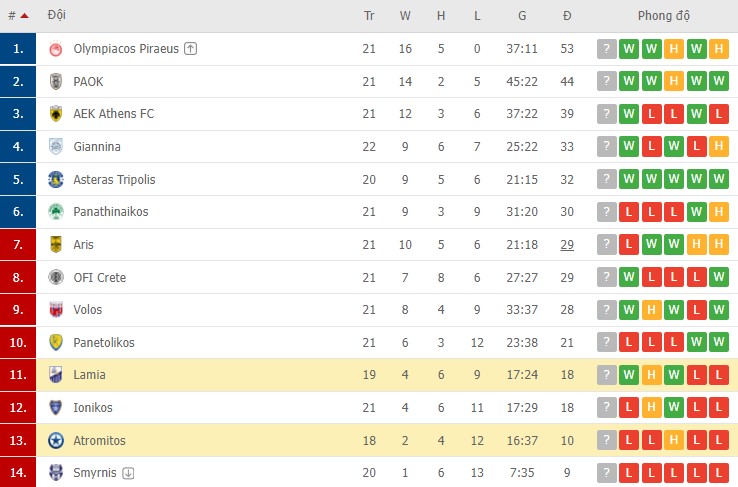Sort standings by the Đ points column
The height and width of the screenshot is (487, 738).
click(x=567, y=16)
